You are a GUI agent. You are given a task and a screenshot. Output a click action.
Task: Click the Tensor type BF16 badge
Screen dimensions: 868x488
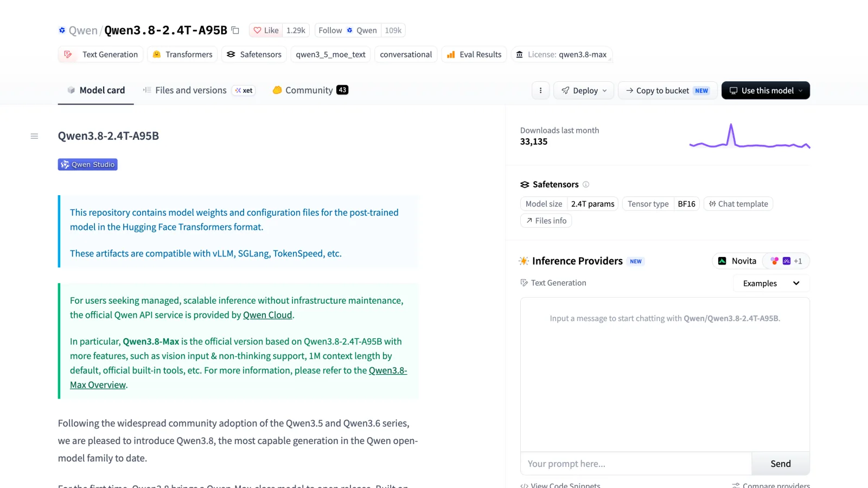[661, 204]
